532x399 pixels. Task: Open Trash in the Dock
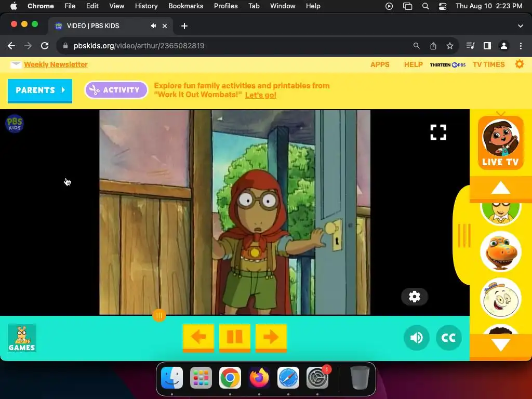pyautogui.click(x=360, y=378)
